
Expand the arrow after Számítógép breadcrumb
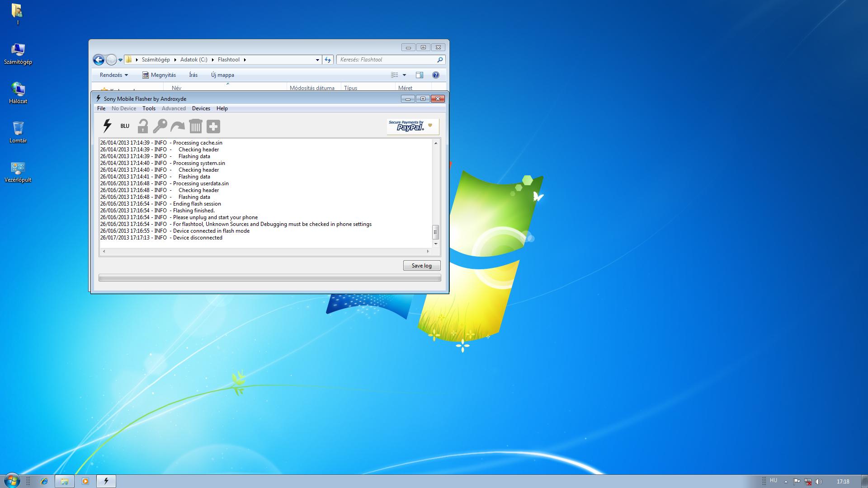pos(175,60)
